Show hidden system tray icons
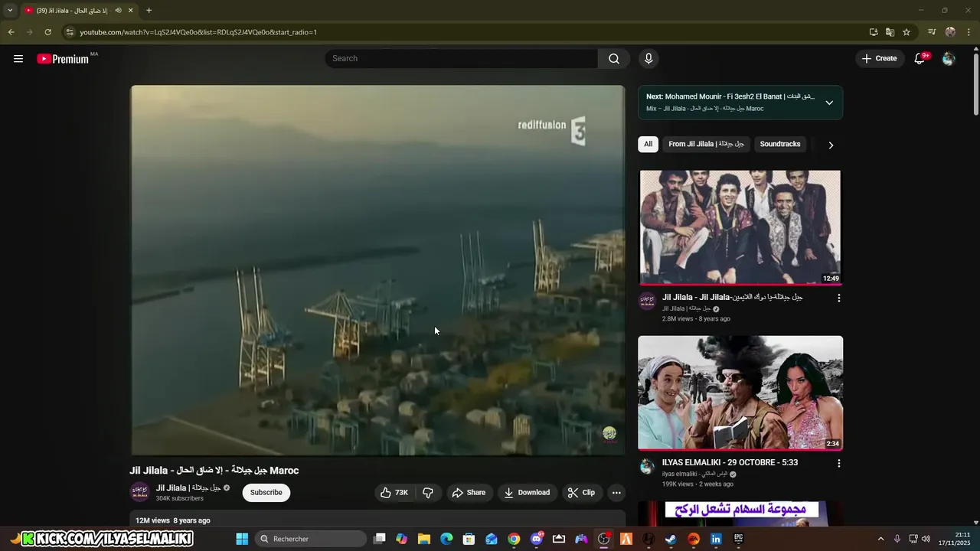 click(x=880, y=539)
